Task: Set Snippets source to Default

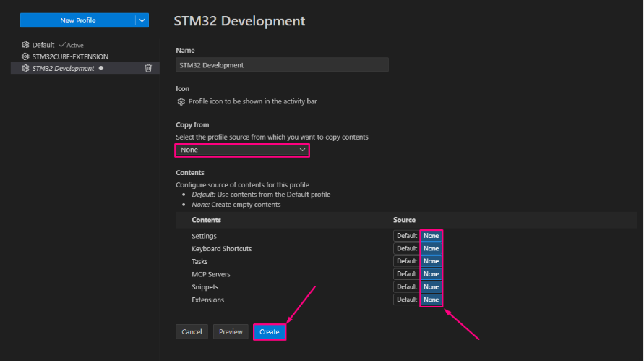Action: coord(406,286)
